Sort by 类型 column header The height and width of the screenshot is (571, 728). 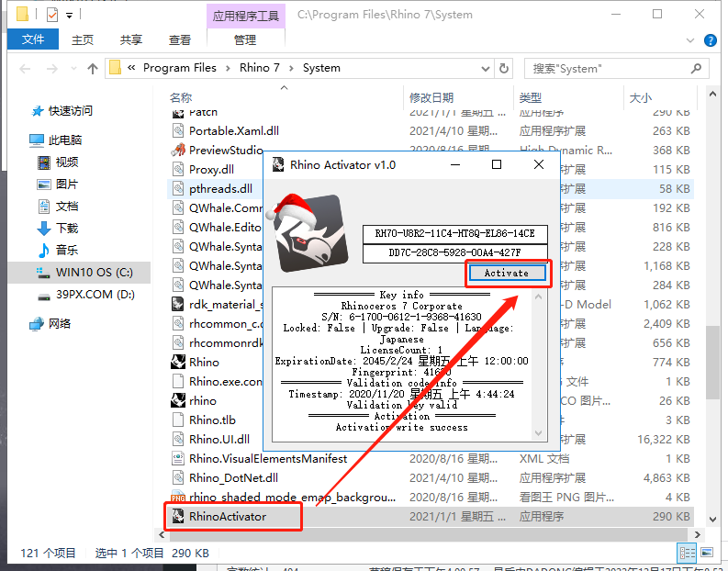531,97
